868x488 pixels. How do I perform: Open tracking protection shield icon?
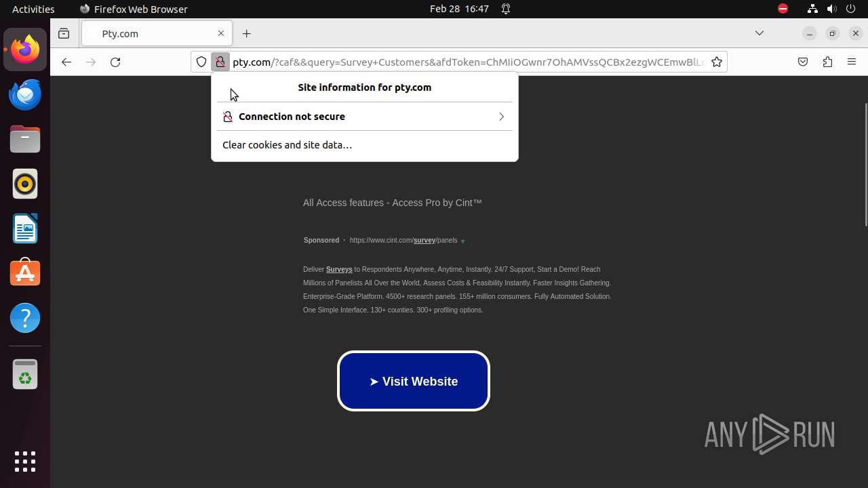(x=201, y=62)
